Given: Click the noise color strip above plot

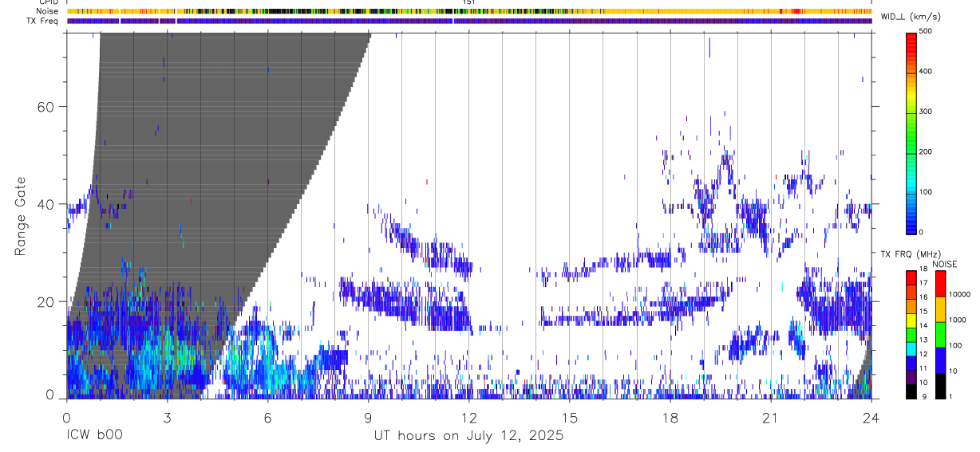Looking at the screenshot, I should click(x=469, y=11).
